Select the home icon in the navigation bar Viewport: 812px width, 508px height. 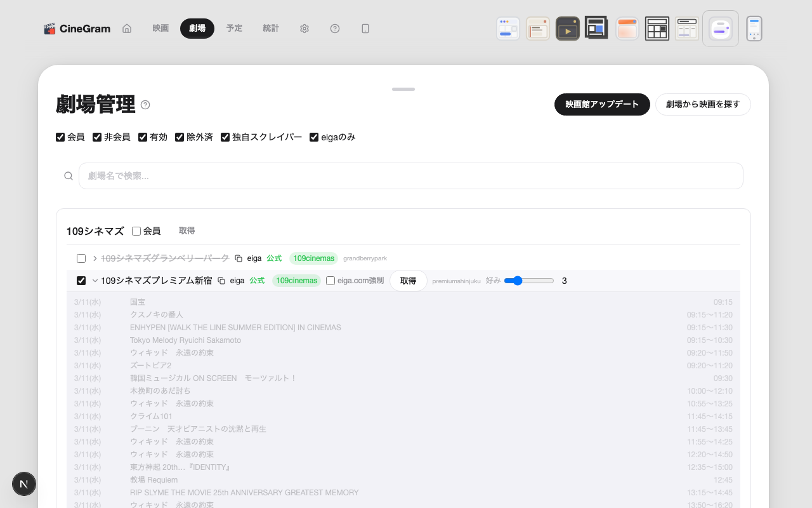(127, 28)
